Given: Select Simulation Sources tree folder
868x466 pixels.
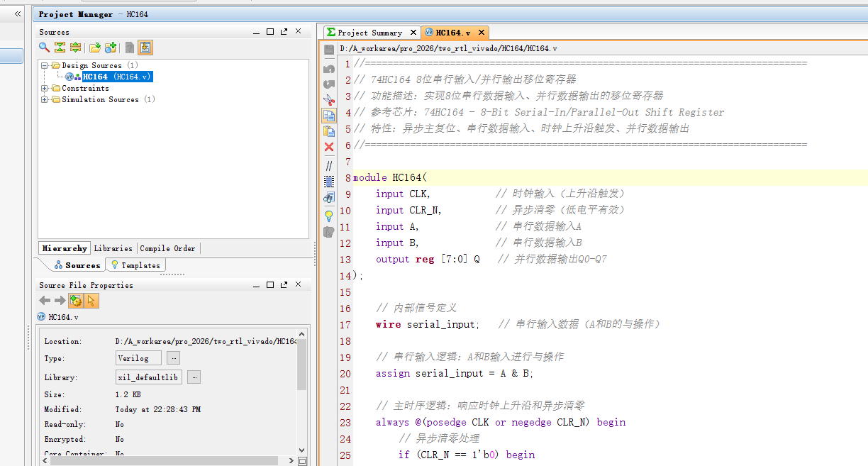Looking at the screenshot, I should click(x=103, y=99).
